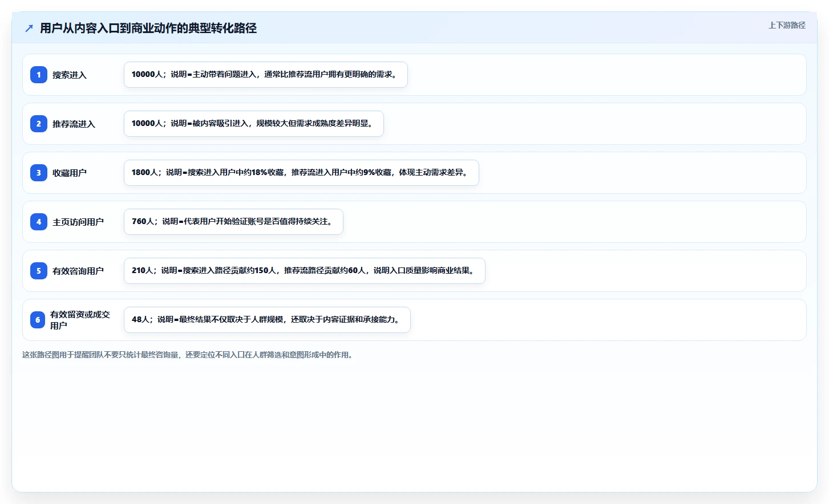The width and height of the screenshot is (829, 504).
Task: Select the step label 收藏用户
Action: pos(70,173)
